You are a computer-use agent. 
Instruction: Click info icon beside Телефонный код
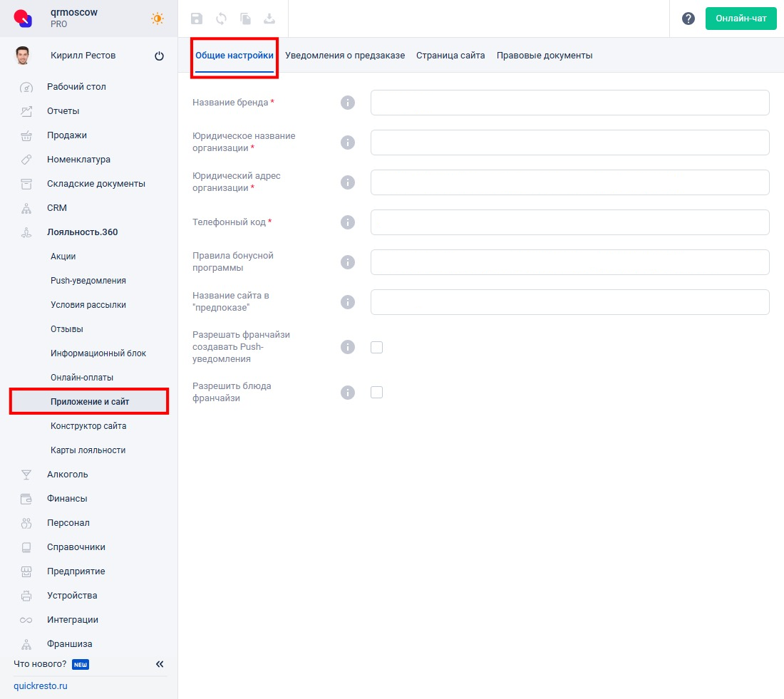[347, 222]
